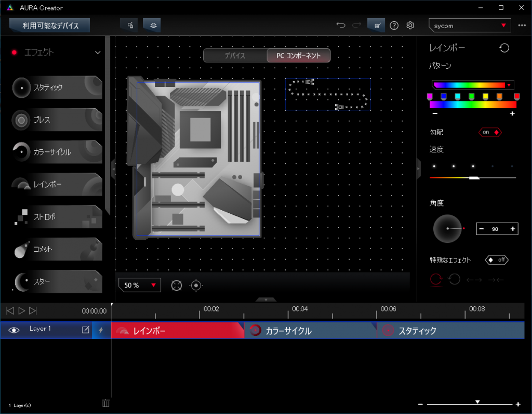The width and height of the screenshot is (532, 414).
Task: Select the スター effect
Action: click(57, 281)
